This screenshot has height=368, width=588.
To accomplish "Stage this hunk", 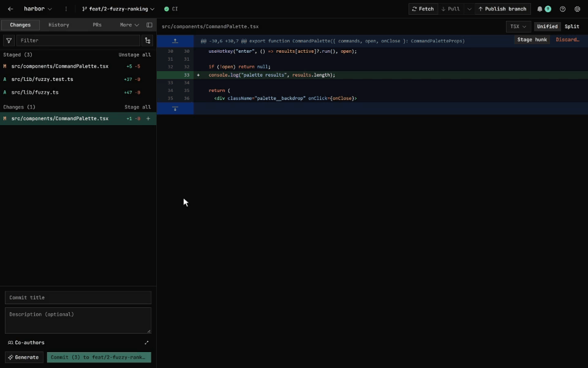I will (532, 40).
